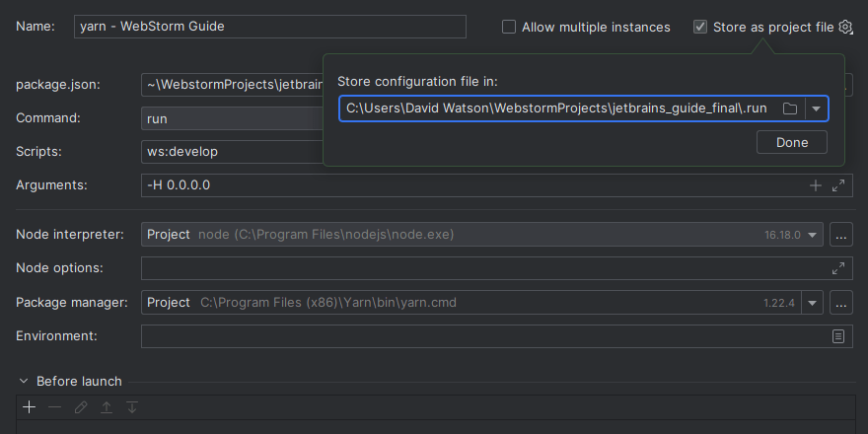Toggle Allow multiple instances checkbox
Screen dimensions: 868x434
(509, 27)
